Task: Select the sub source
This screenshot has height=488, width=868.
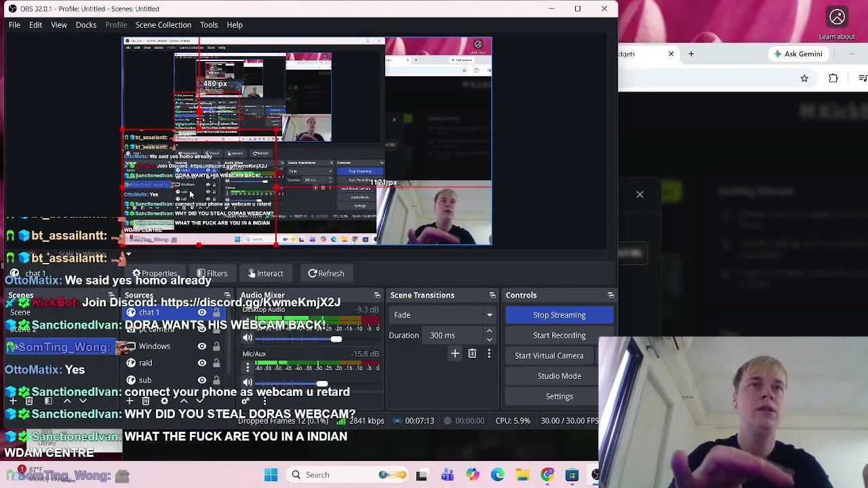Action: (145, 380)
